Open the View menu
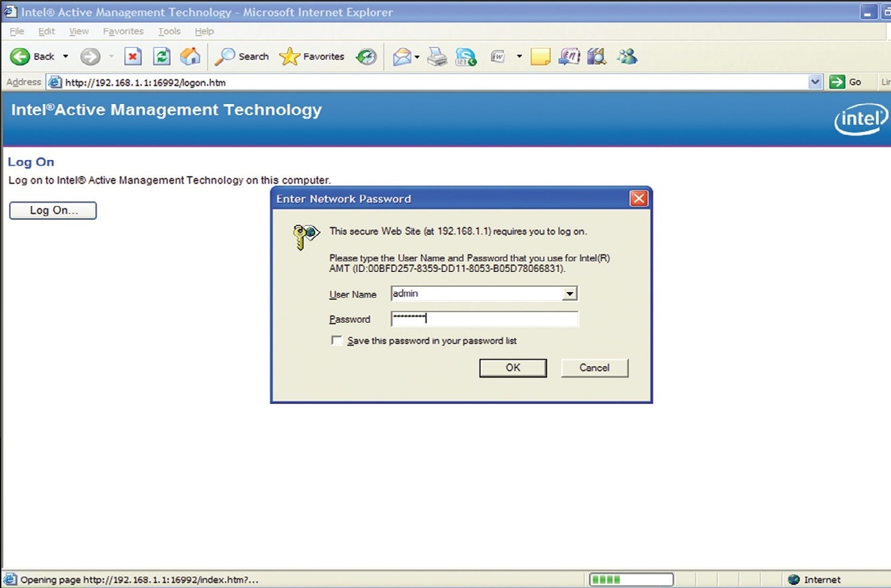The width and height of the screenshot is (891, 588). [x=79, y=31]
